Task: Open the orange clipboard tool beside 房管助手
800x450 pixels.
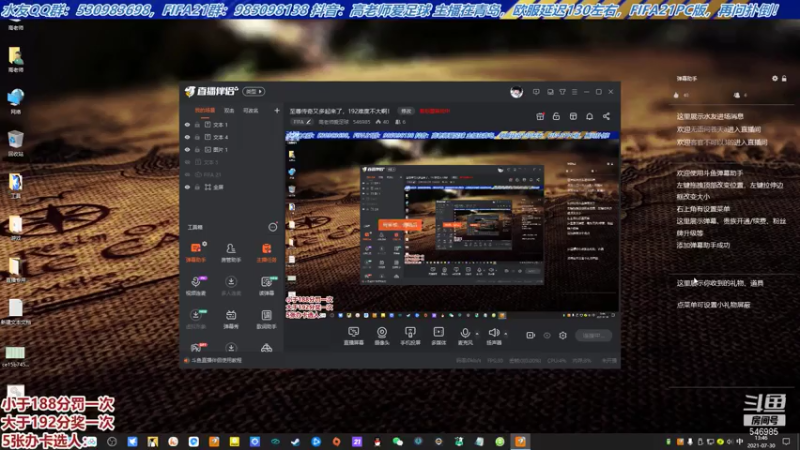Action: point(266,253)
